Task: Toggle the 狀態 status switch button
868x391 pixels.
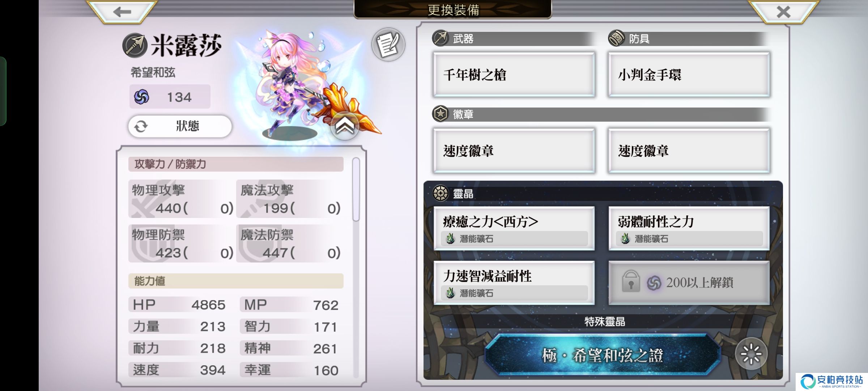Action: [x=180, y=126]
